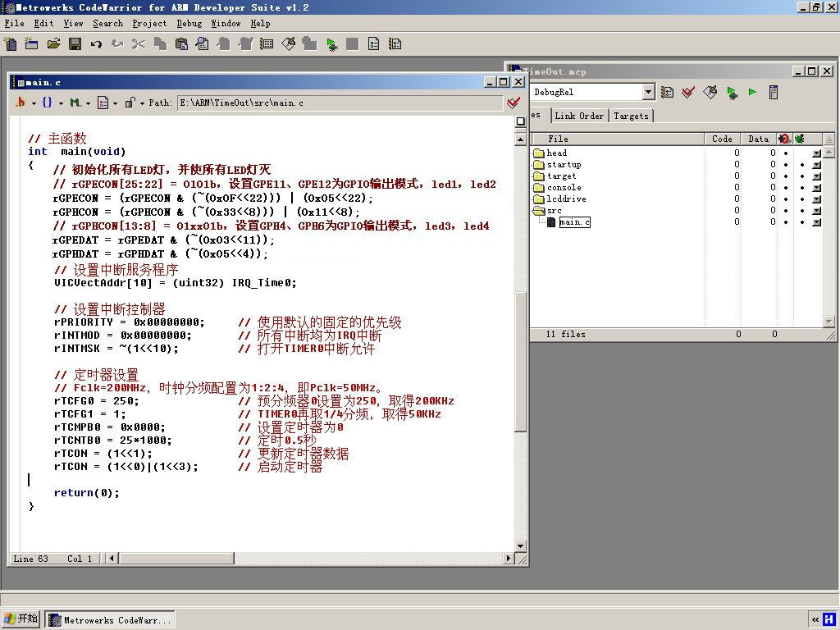Switch to the Link Order tab
Viewport: 840px width, 630px height.
579,116
